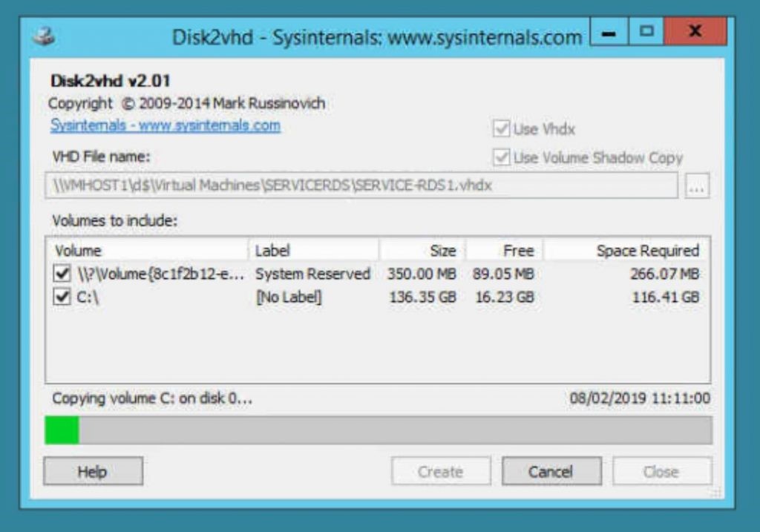Click the 136.35 GB size value
The width and height of the screenshot is (760, 532).
tap(422, 297)
